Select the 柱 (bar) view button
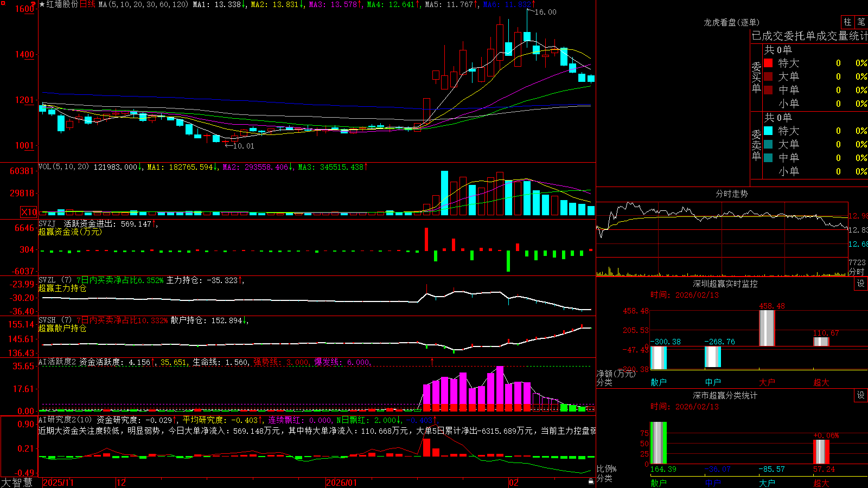The image size is (868, 488). [x=847, y=22]
